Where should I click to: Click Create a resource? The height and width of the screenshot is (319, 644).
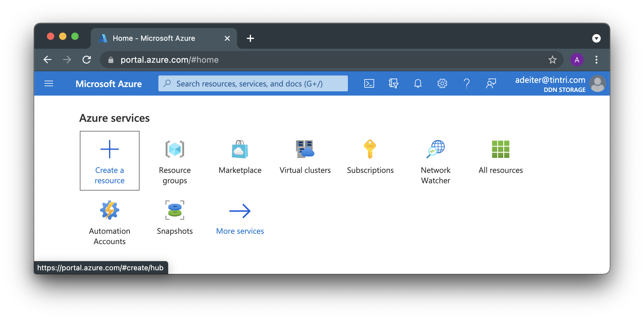[x=109, y=161]
